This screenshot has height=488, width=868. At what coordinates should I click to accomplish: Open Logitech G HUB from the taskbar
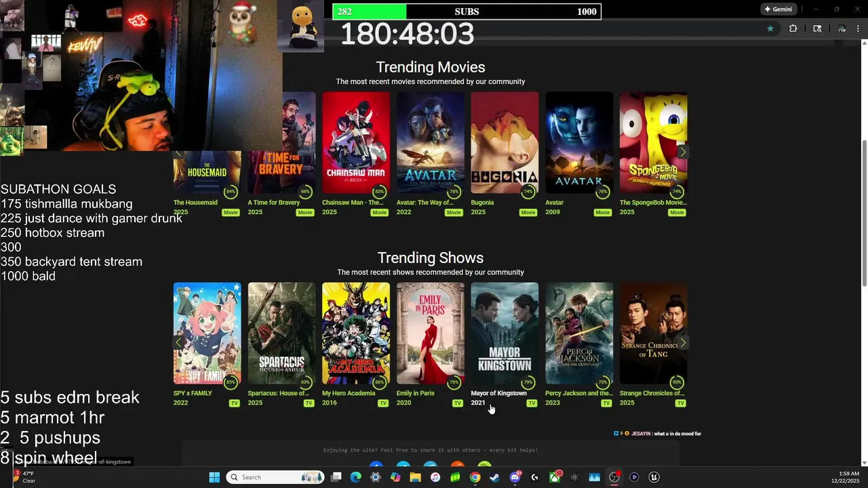[534, 477]
